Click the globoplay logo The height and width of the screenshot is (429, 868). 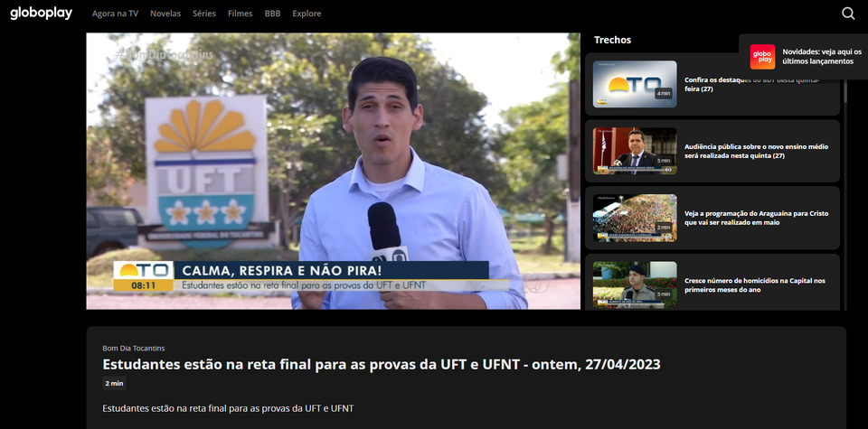[x=41, y=14]
